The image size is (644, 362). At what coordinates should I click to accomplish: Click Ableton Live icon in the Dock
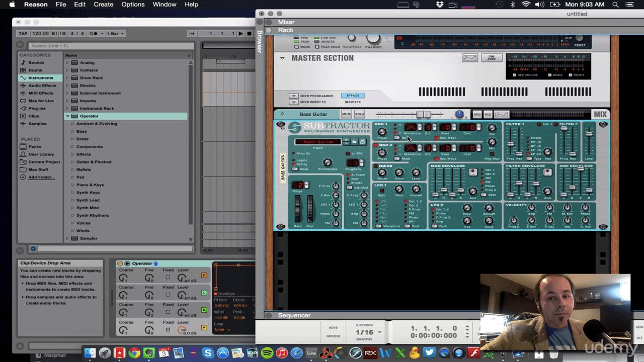pyautogui.click(x=311, y=354)
